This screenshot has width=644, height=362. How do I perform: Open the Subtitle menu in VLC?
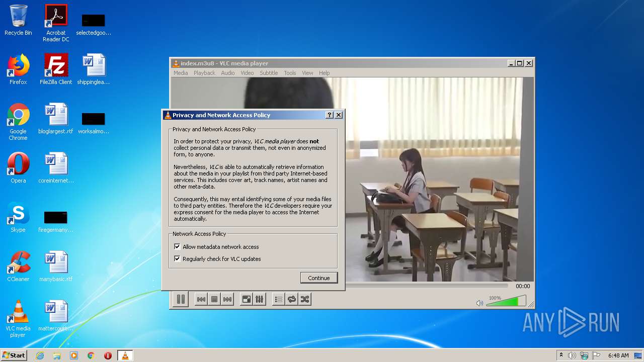tap(269, 73)
